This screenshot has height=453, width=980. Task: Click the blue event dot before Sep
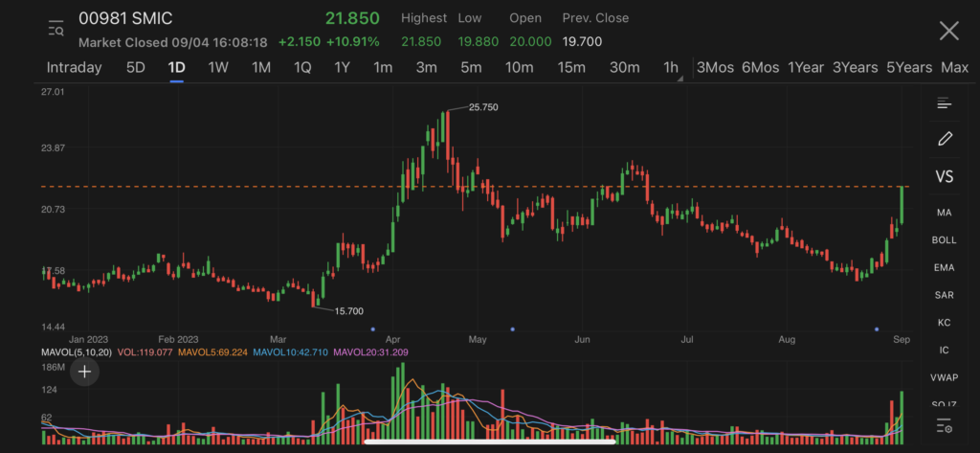click(877, 329)
